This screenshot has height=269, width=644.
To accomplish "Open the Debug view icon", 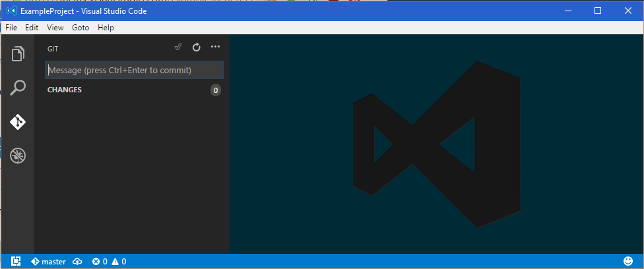I will [x=18, y=156].
